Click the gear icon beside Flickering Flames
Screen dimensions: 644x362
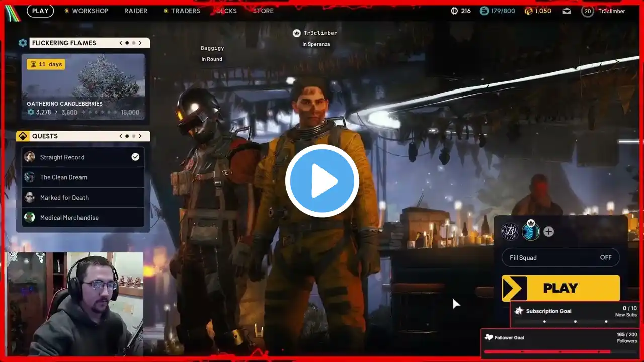click(x=23, y=43)
